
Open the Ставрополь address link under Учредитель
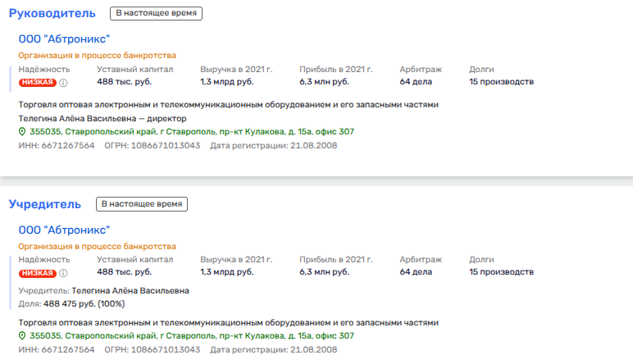tap(192, 336)
